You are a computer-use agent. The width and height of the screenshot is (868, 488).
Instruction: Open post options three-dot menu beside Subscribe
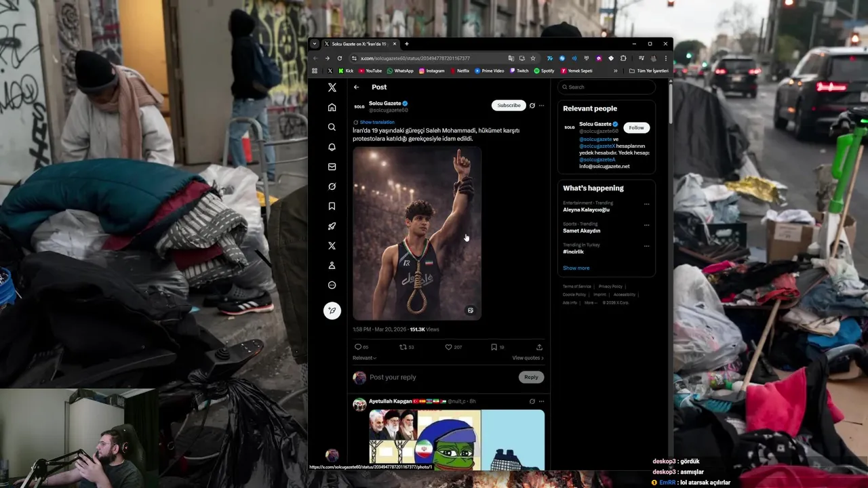(541, 106)
